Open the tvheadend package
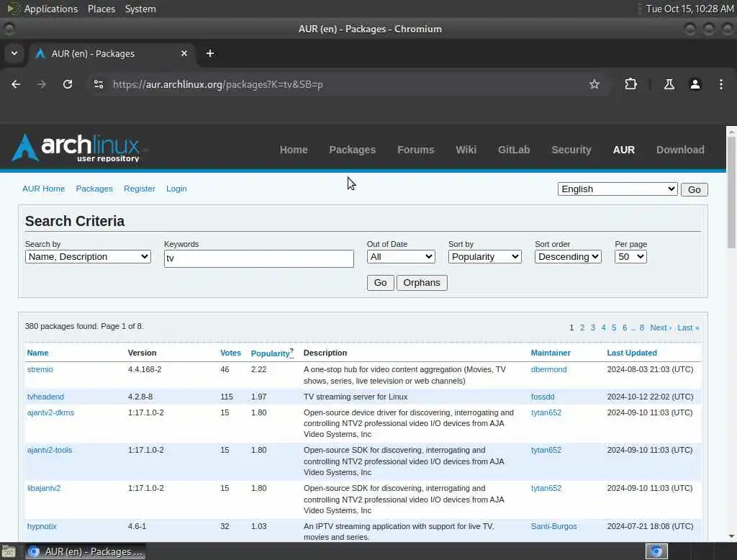The image size is (737, 560). pos(45,397)
